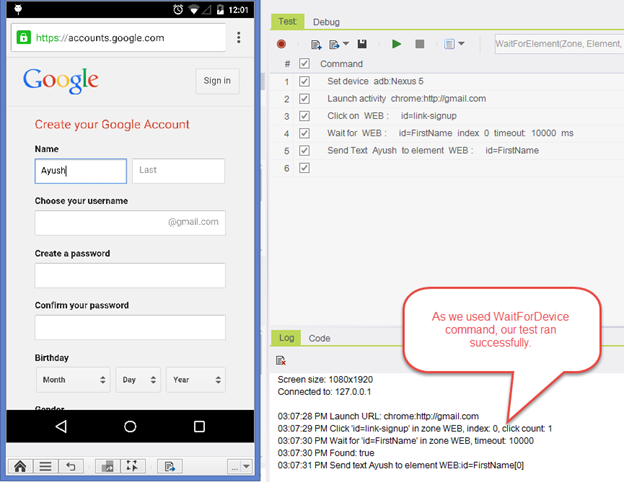Click the Sign in button

(x=217, y=81)
